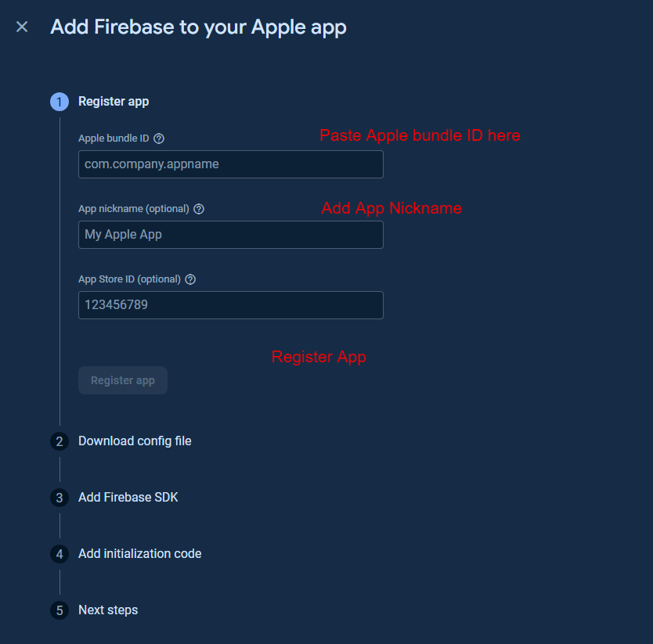653x644 pixels.
Task: Open help icon for App Store ID
Action: [190, 279]
